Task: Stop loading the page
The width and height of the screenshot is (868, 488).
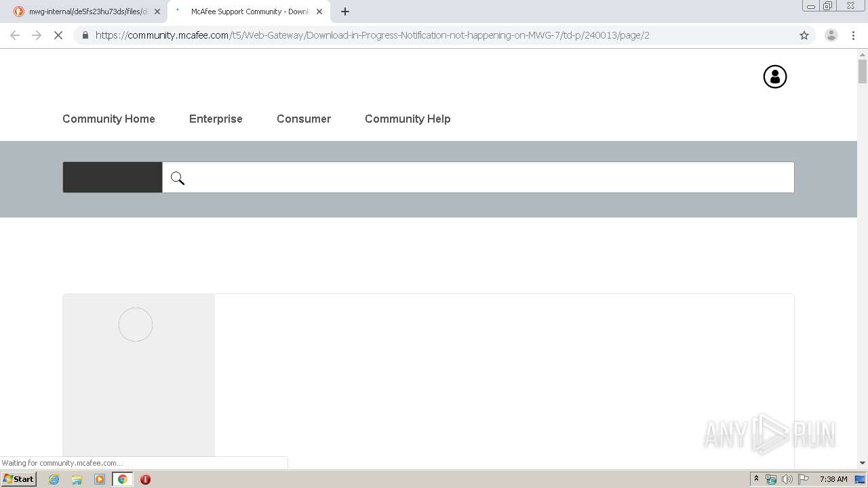Action: click(x=58, y=35)
